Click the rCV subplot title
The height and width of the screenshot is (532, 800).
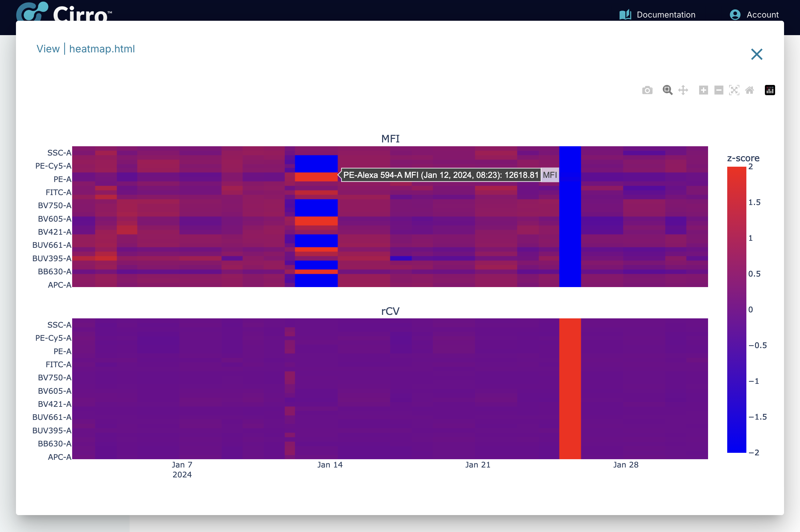coord(390,311)
